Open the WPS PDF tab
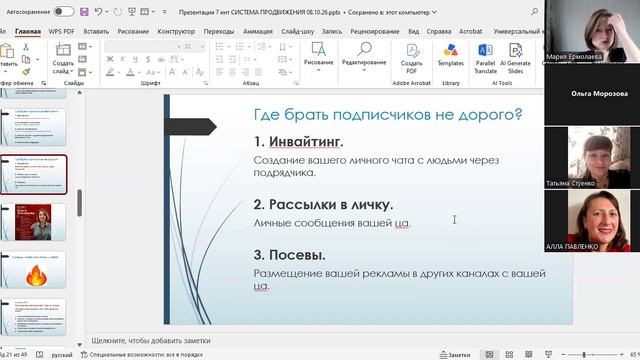This screenshot has height=360, width=640. point(61,31)
